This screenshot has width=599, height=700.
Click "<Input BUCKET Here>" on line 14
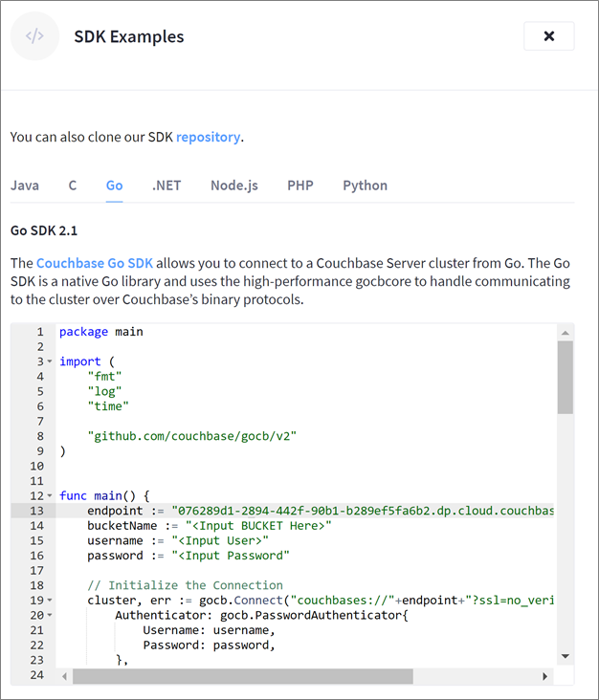pyautogui.click(x=258, y=526)
